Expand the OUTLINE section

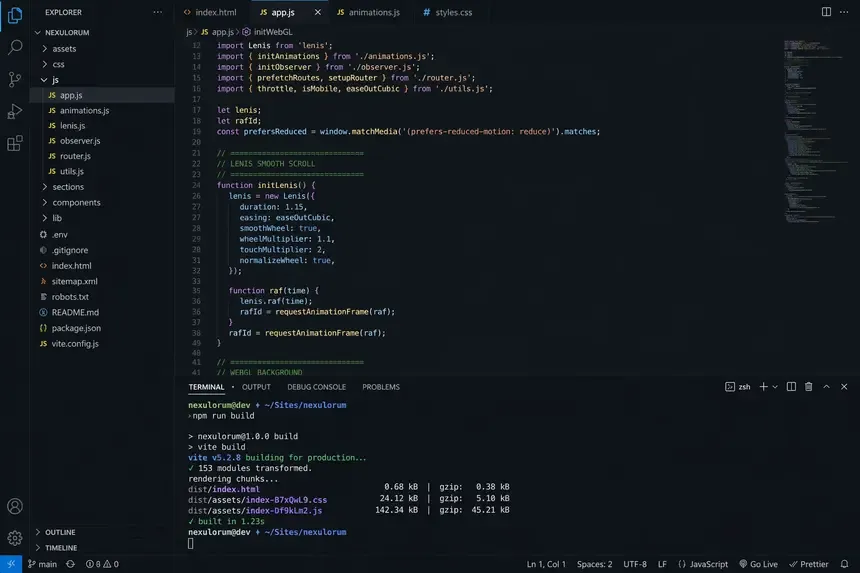click(103, 532)
